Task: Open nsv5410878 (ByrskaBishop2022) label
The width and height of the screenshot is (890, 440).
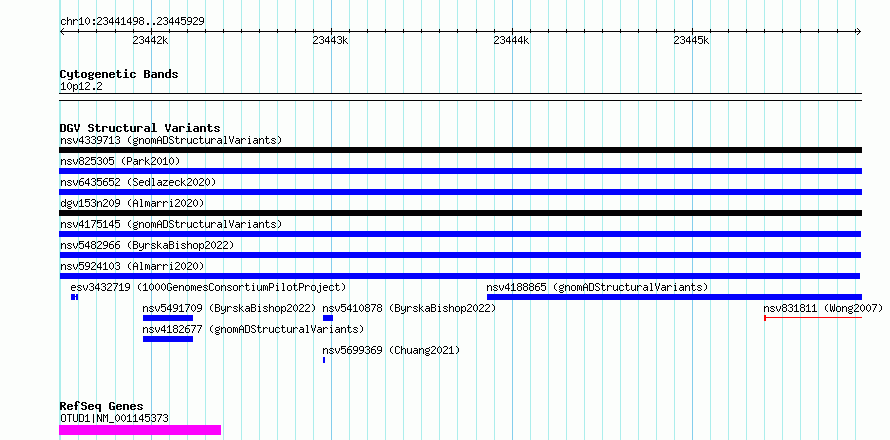Action: tap(409, 308)
